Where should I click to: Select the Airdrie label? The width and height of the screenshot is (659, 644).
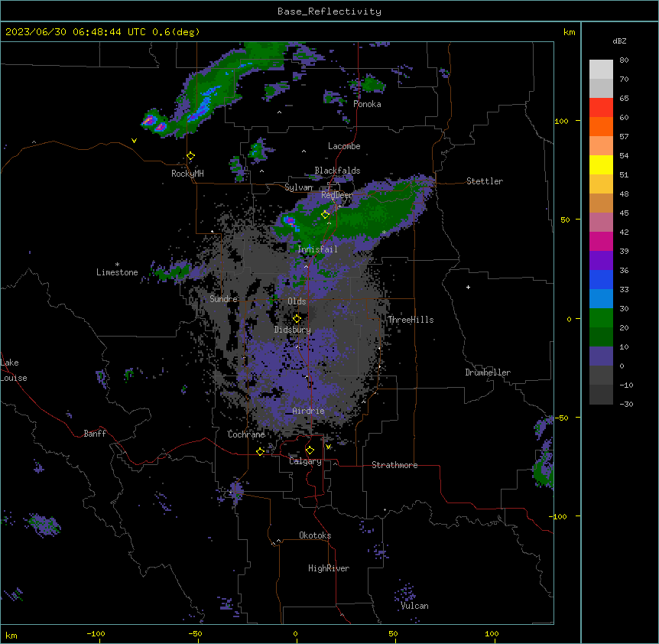309,411
